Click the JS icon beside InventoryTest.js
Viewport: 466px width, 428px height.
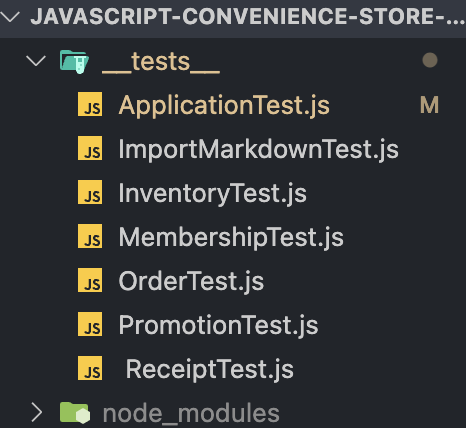click(90, 192)
